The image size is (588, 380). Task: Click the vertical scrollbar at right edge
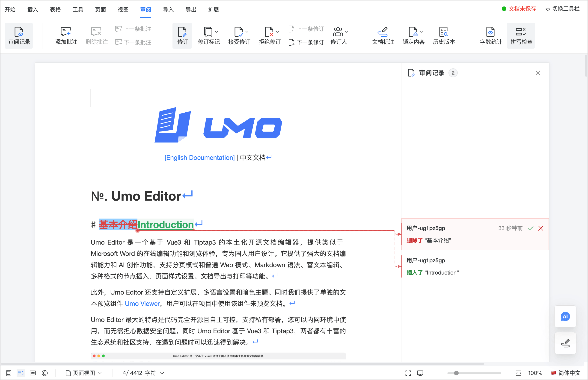click(586, 66)
